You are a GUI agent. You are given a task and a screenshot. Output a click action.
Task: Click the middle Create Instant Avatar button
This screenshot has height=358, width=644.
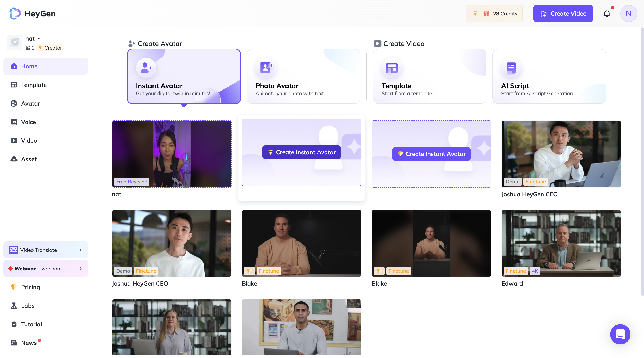point(301,152)
